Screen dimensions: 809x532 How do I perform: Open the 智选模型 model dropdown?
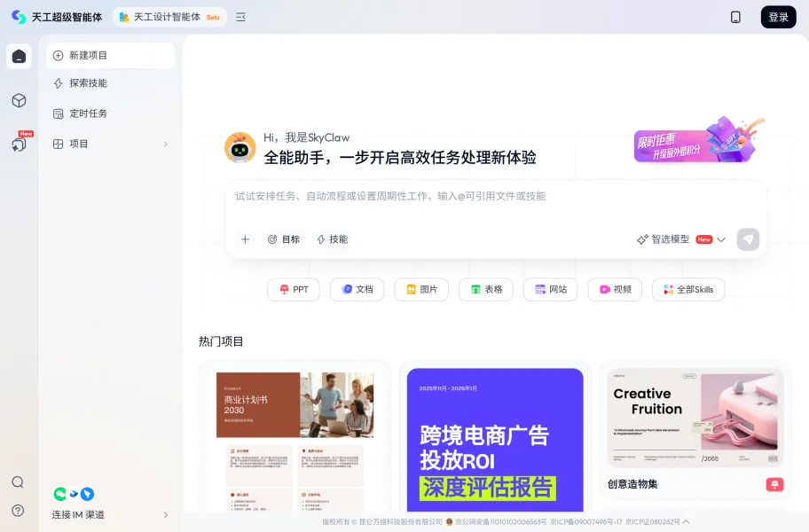(x=681, y=239)
